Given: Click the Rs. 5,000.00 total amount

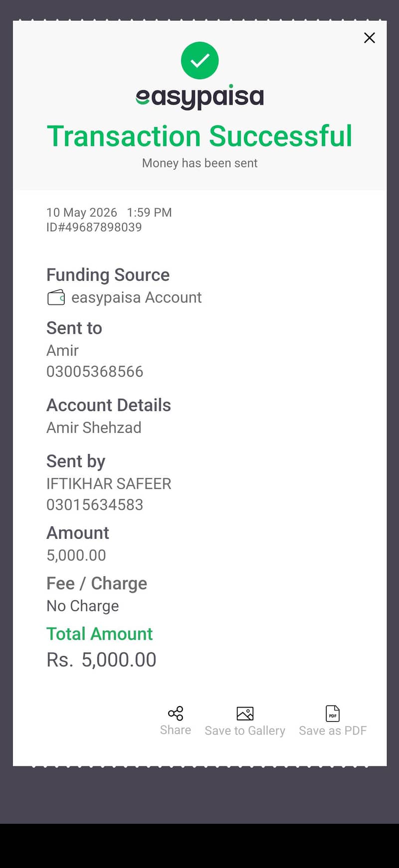Looking at the screenshot, I should pos(101,660).
